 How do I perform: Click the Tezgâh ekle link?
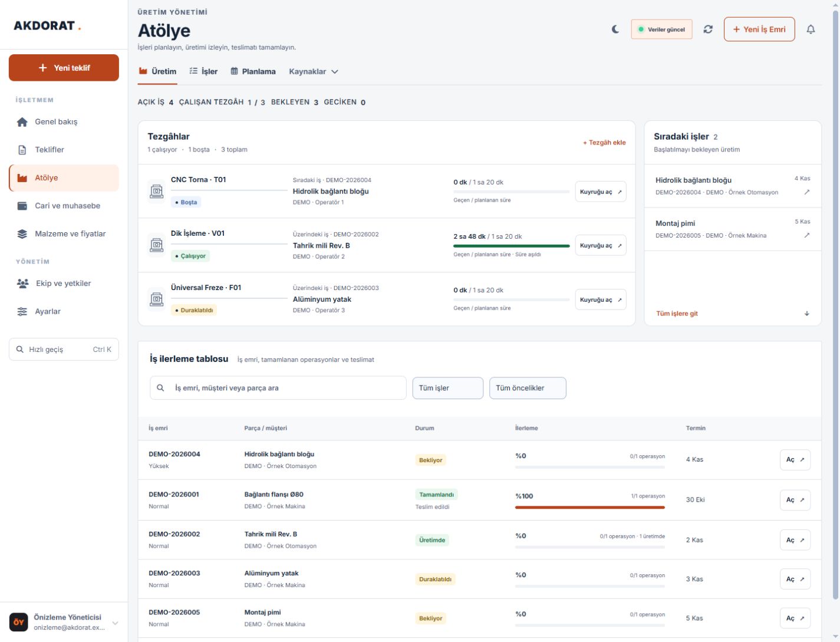click(x=604, y=143)
